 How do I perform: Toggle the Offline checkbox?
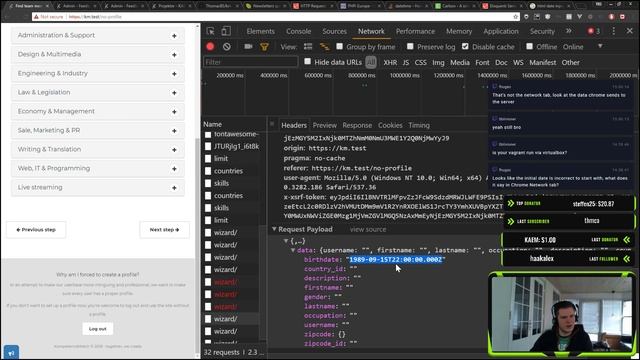point(529,46)
